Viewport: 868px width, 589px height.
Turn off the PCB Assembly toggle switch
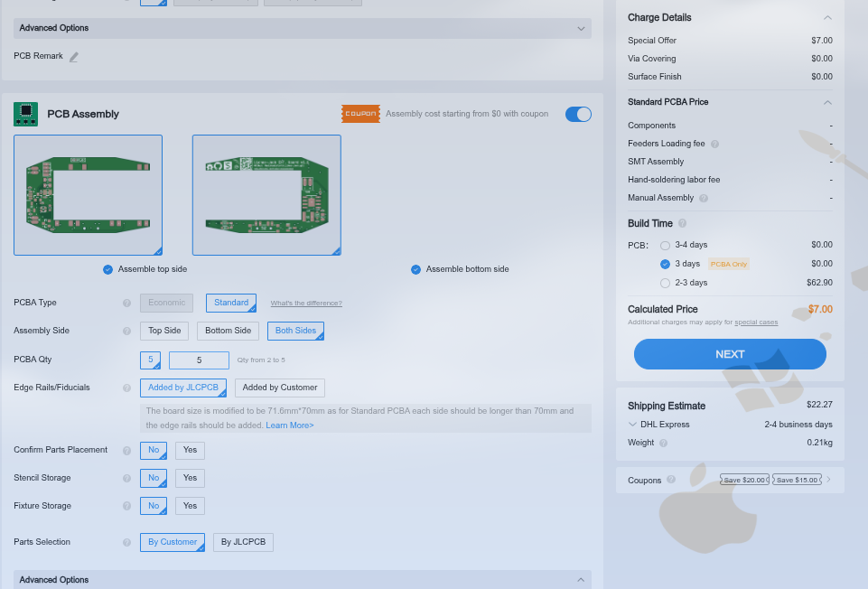click(x=578, y=114)
